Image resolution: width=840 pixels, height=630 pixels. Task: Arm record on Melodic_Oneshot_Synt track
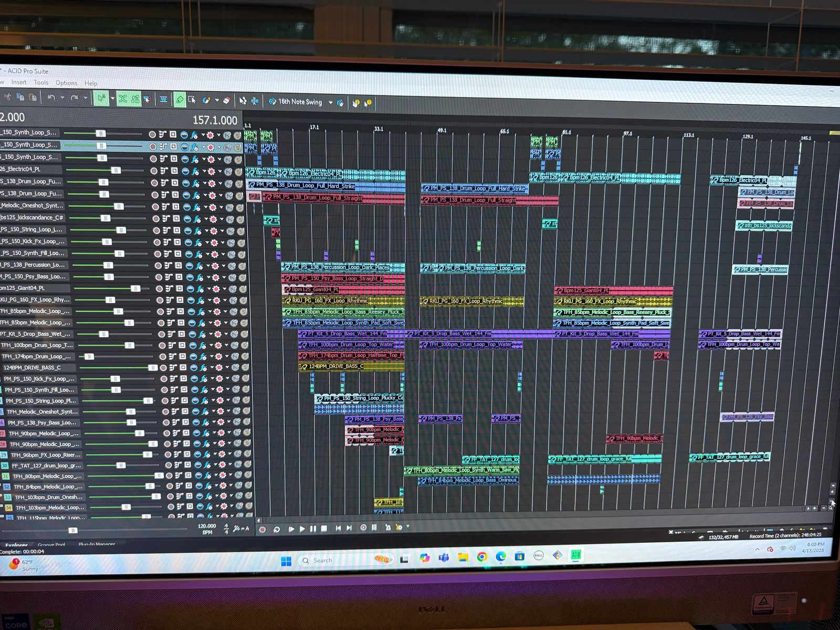(x=154, y=207)
